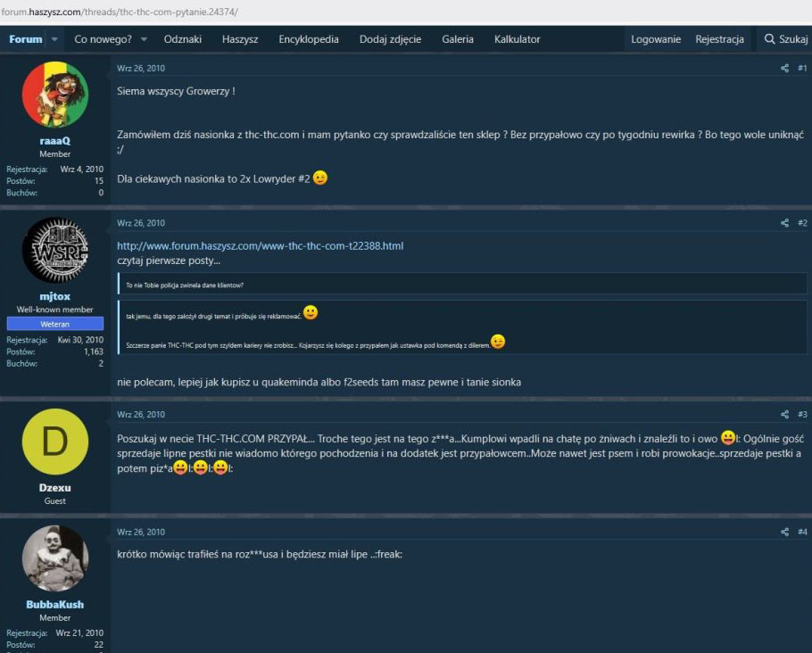Choose Dodaj zdjęcie in the navbar
This screenshot has width=812, height=653.
pos(391,39)
